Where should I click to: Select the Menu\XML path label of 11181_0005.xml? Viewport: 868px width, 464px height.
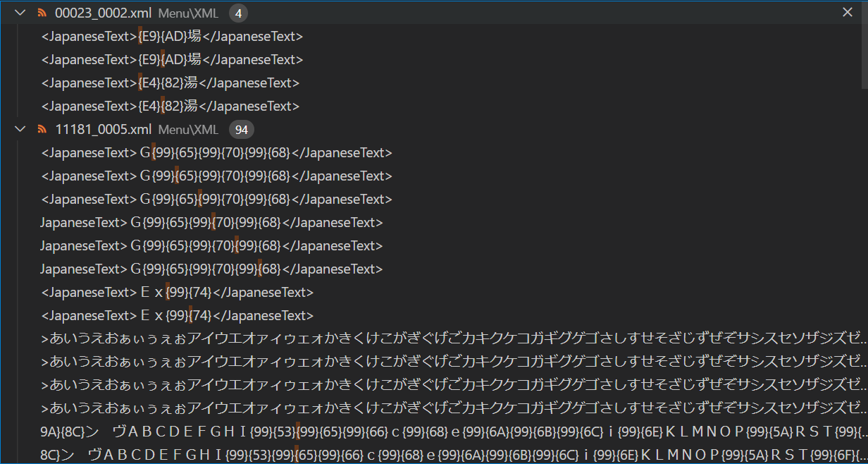click(187, 129)
